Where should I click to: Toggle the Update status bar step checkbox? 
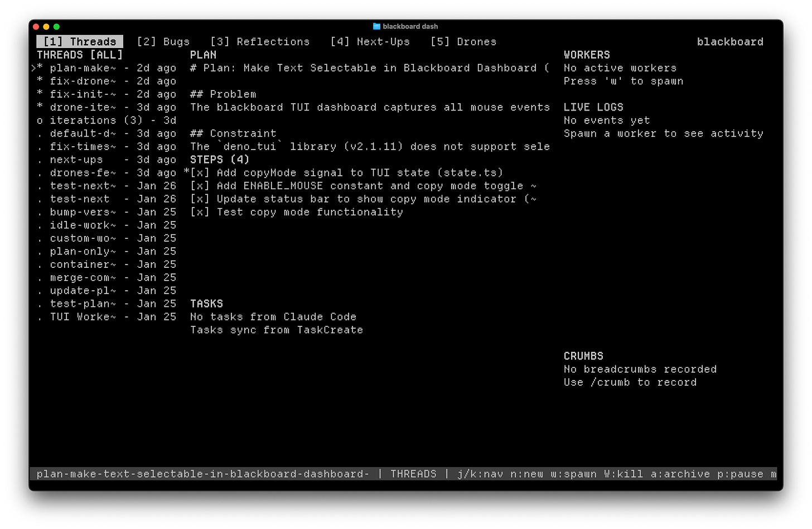tap(200, 199)
